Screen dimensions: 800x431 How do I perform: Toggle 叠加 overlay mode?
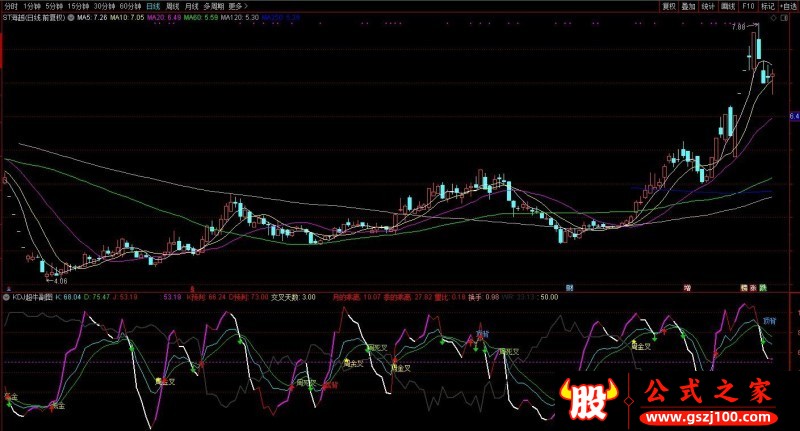(688, 5)
